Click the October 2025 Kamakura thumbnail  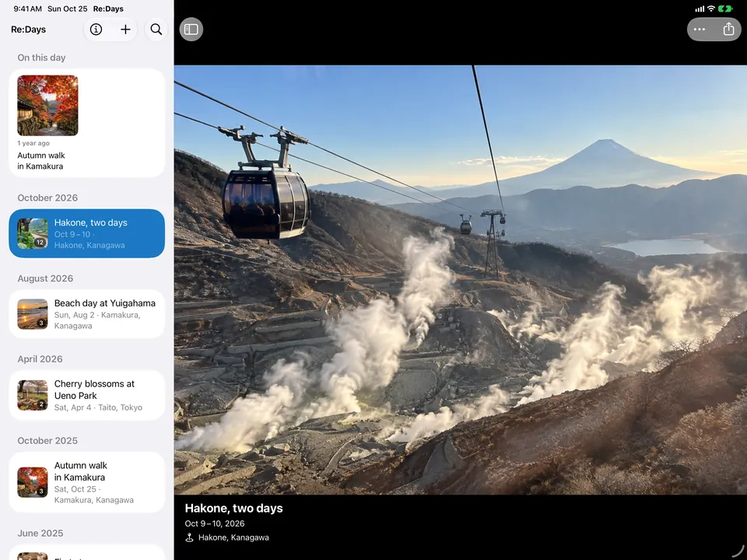[33, 482]
